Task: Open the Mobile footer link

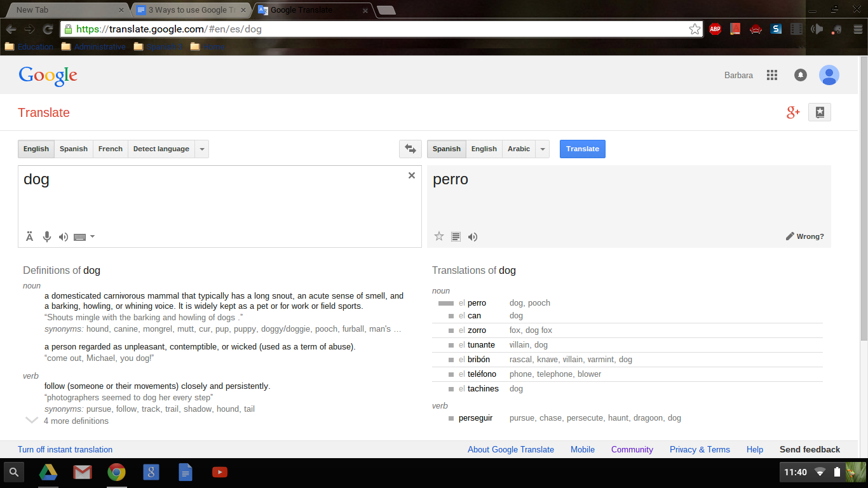Action: 583,449
